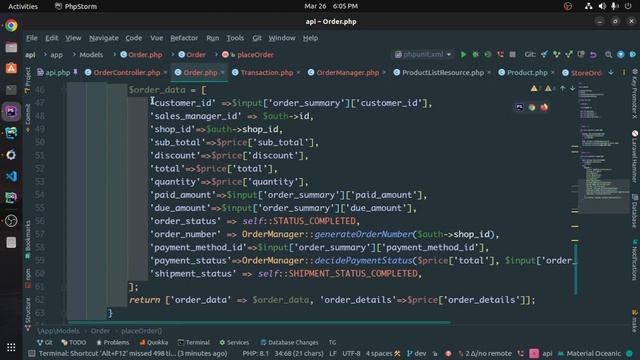Image resolution: width=640 pixels, height=360 pixels.
Task: Open the Services tool window
Action: tap(234, 342)
